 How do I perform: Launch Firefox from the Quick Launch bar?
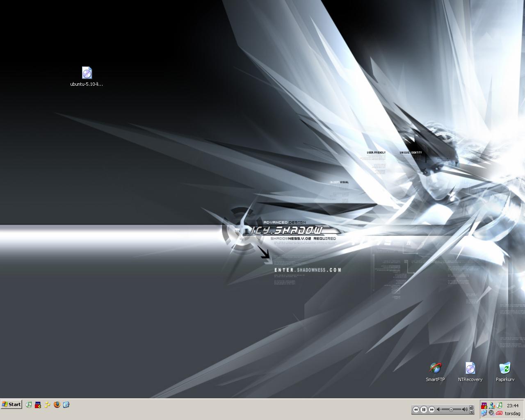click(x=57, y=404)
